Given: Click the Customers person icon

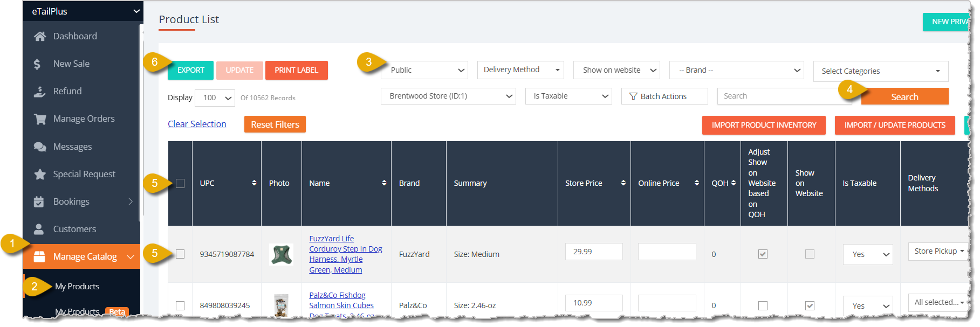Looking at the screenshot, I should click(x=39, y=229).
